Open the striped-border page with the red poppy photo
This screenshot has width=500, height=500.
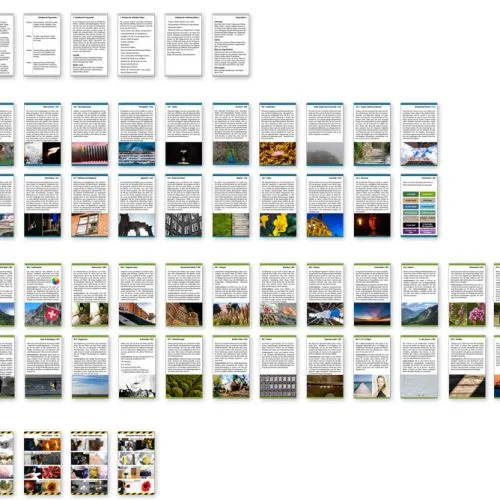pyautogui.click(x=136, y=463)
